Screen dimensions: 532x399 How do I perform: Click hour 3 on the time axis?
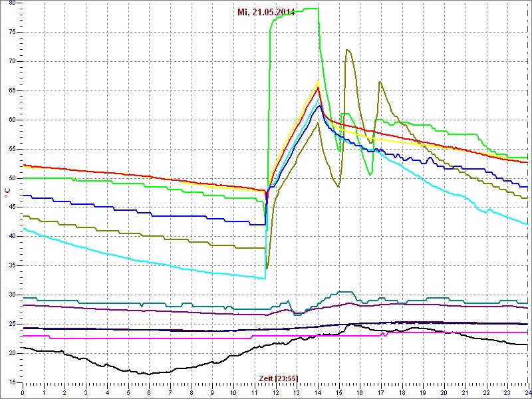point(86,392)
